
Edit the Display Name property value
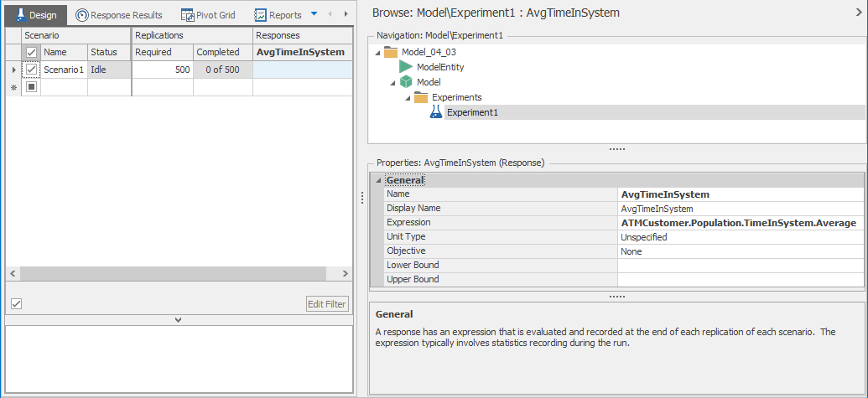(x=741, y=209)
